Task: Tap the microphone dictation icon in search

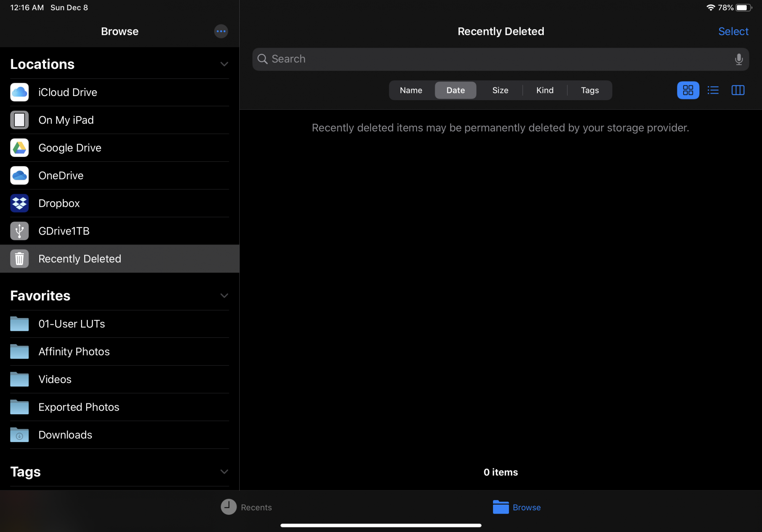Action: click(738, 59)
